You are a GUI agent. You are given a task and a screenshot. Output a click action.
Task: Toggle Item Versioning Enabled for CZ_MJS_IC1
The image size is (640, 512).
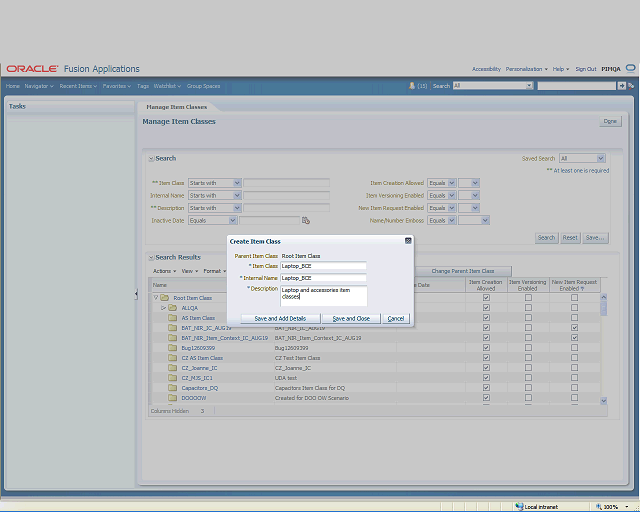click(528, 378)
